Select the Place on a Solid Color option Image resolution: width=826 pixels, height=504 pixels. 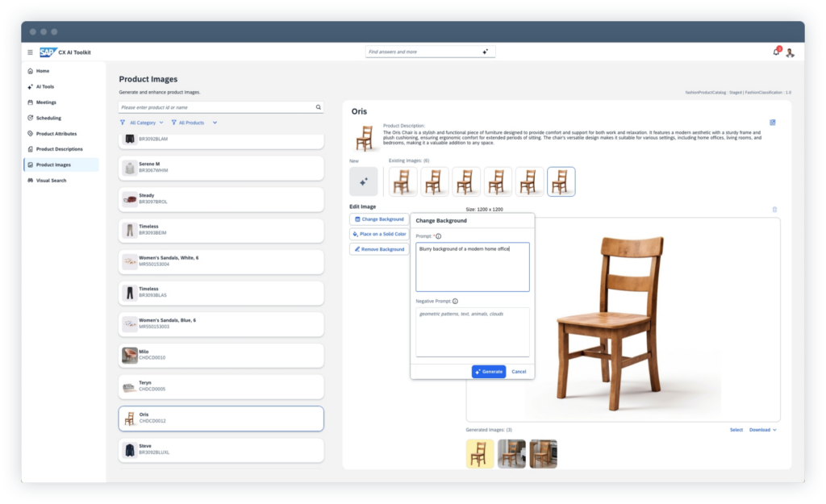(x=379, y=235)
